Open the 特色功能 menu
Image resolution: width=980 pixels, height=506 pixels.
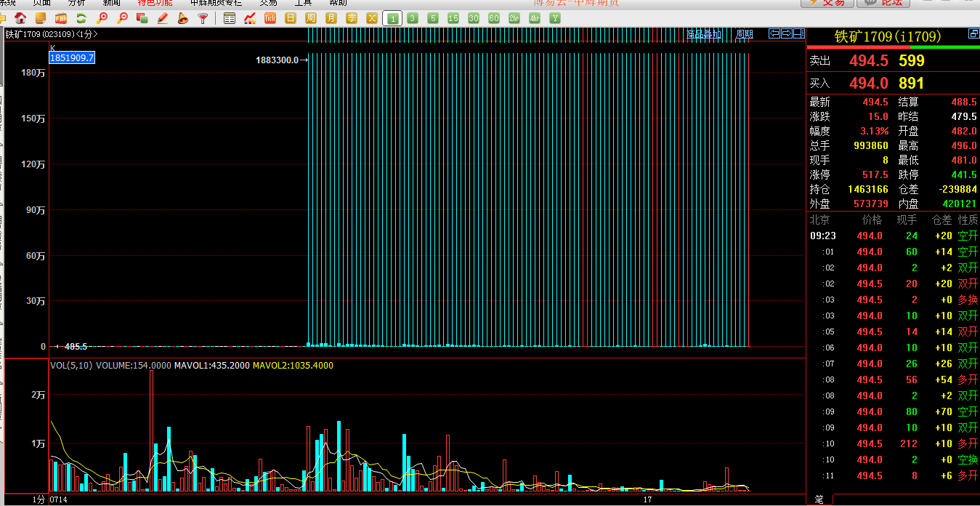[x=155, y=3]
